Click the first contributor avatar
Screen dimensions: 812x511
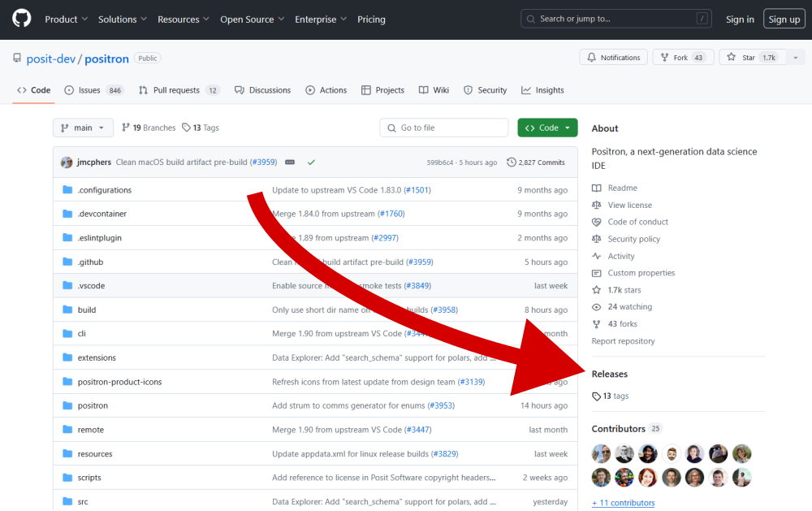click(x=601, y=453)
